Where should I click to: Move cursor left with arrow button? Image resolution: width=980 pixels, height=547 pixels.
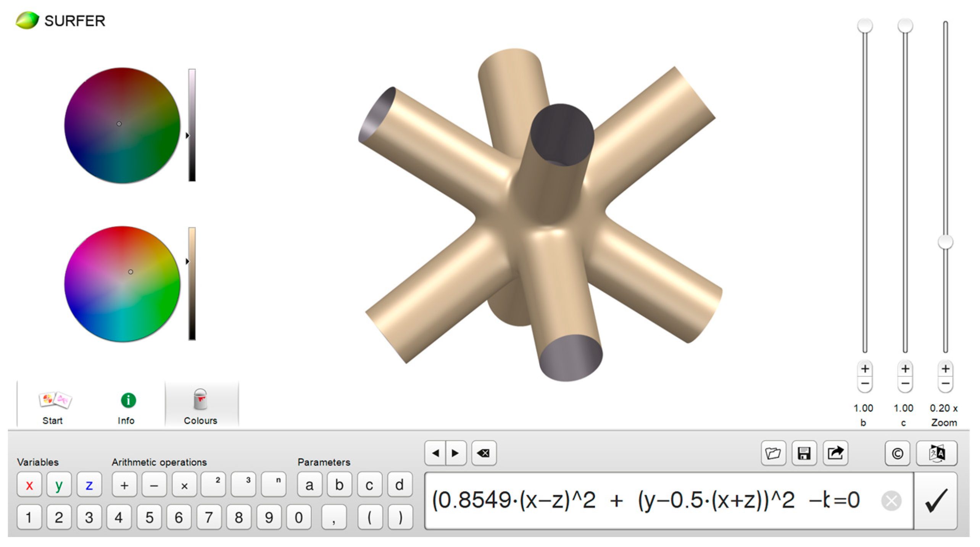[x=435, y=453]
